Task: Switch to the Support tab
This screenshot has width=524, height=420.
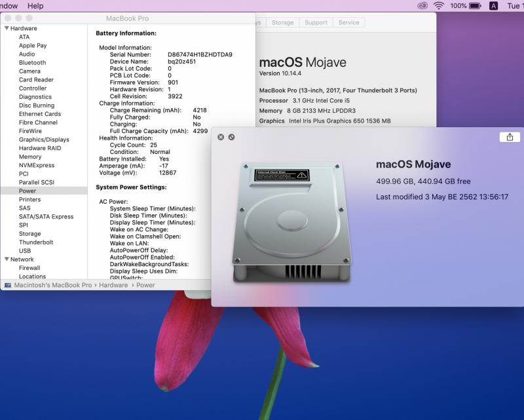Action: 316,22
